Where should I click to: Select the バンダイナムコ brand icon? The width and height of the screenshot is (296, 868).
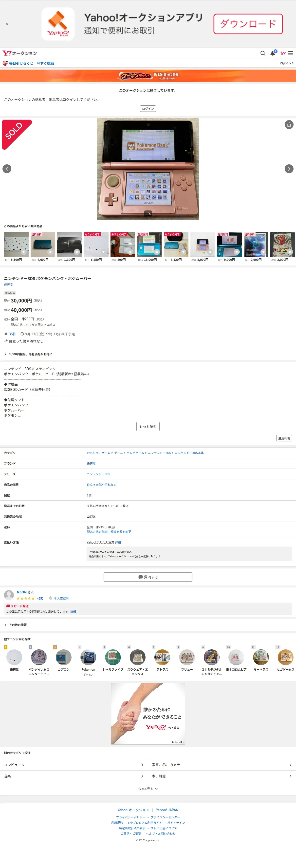[39, 657]
